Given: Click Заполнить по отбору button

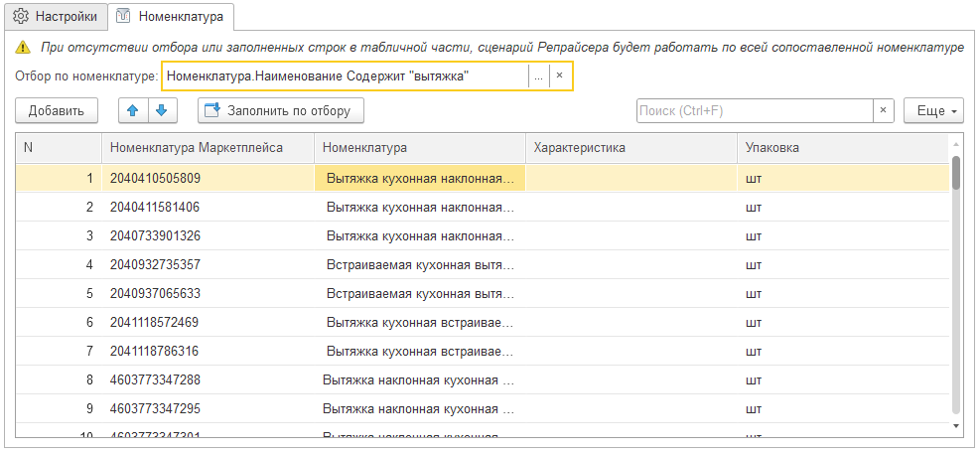Looking at the screenshot, I should click(x=281, y=110).
